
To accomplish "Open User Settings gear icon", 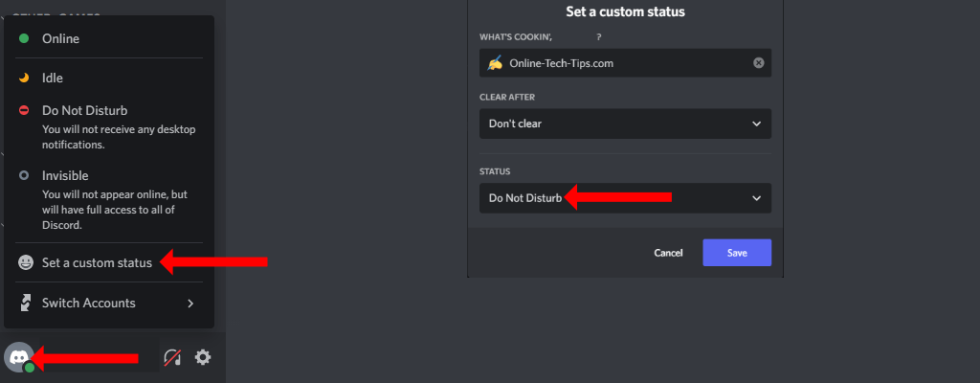I will (203, 357).
